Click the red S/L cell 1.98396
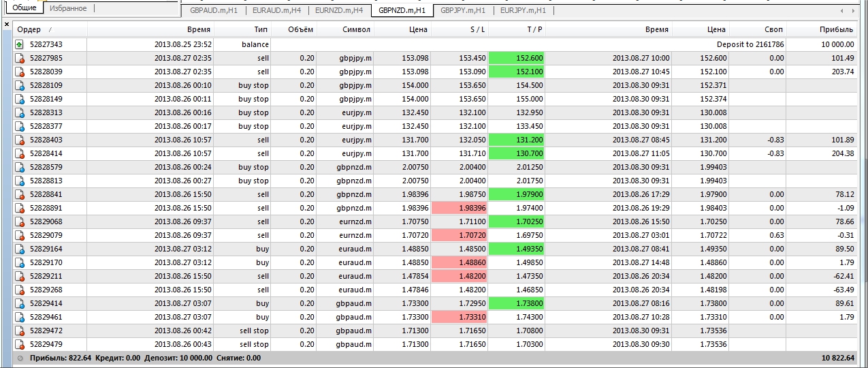 [460, 208]
